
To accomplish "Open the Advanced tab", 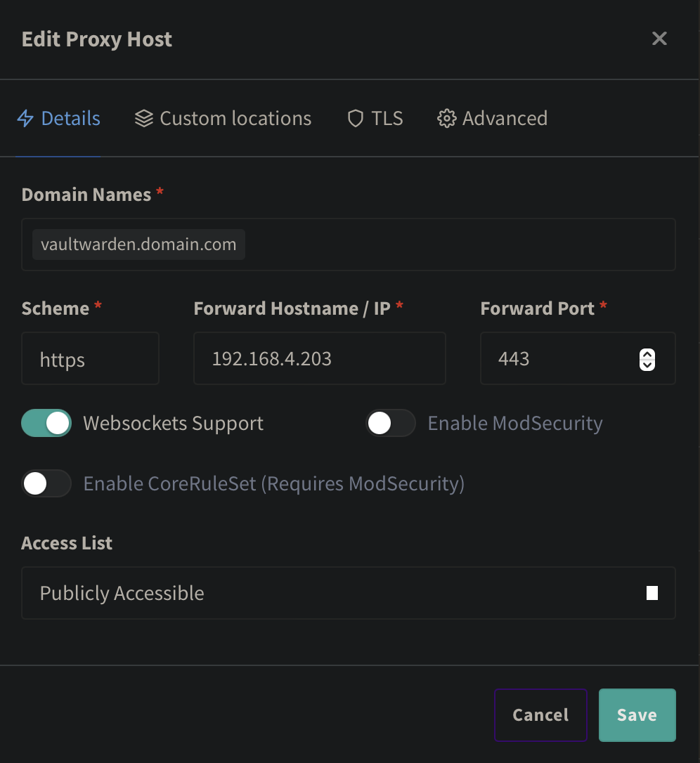I will [x=504, y=119].
